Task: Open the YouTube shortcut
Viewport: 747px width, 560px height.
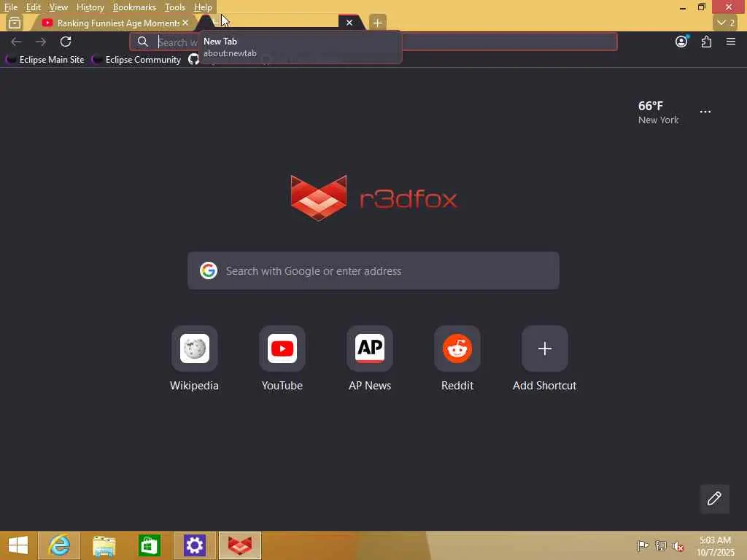Action: (x=282, y=359)
